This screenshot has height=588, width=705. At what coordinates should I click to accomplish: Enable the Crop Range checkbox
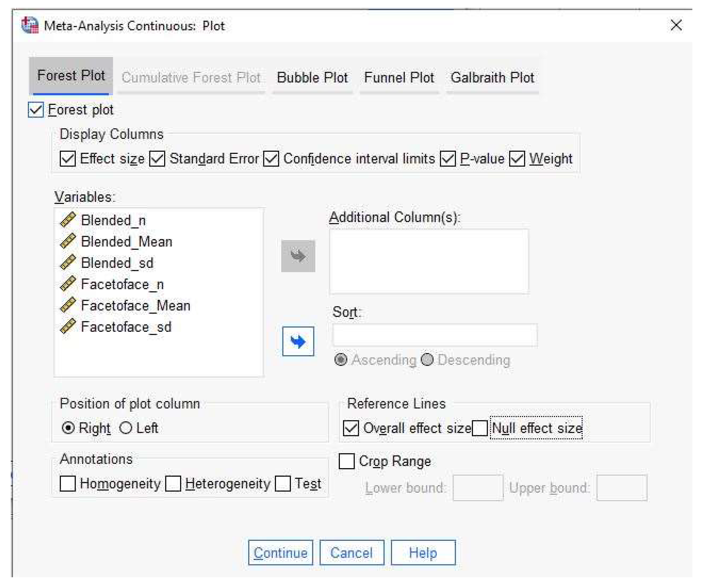coord(346,461)
